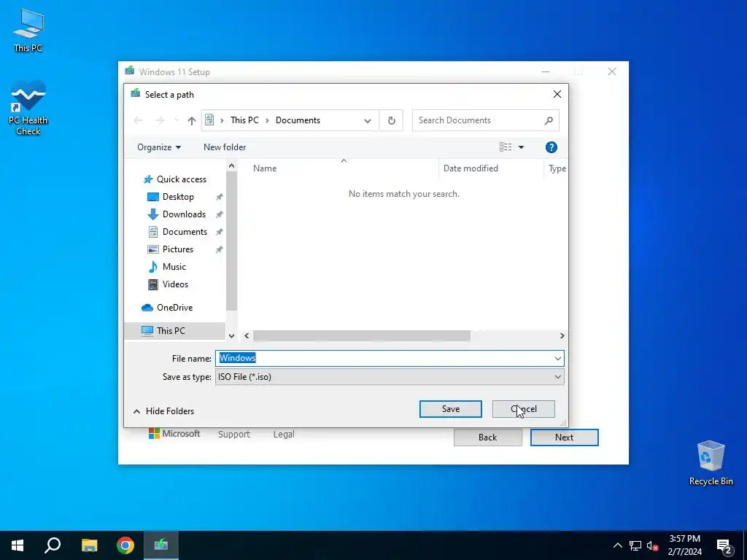Open the help question mark icon
The height and width of the screenshot is (560, 747).
(551, 147)
